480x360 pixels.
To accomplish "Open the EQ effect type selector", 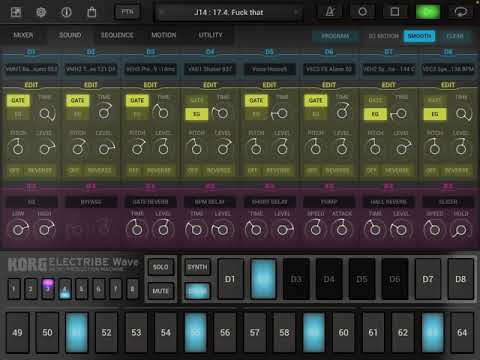I will coord(31,202).
